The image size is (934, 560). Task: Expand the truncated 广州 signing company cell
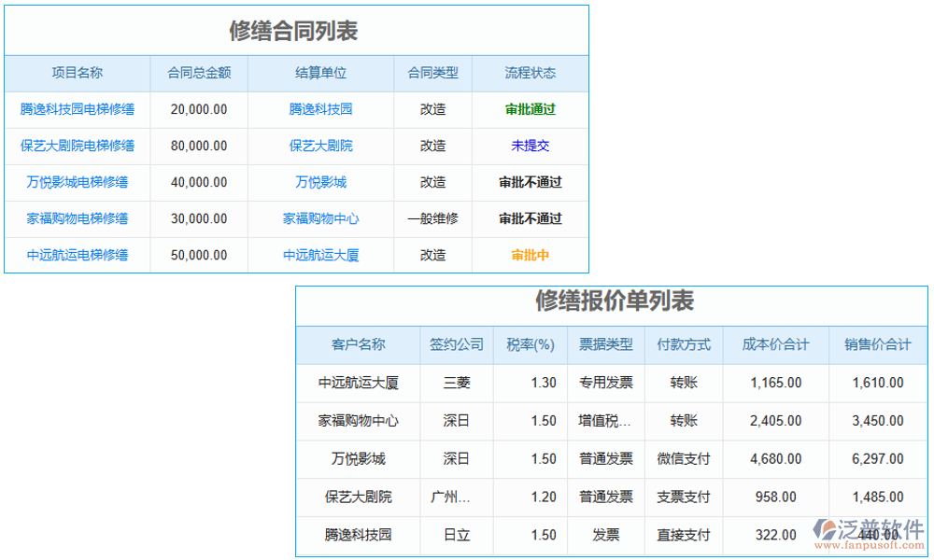coord(457,497)
